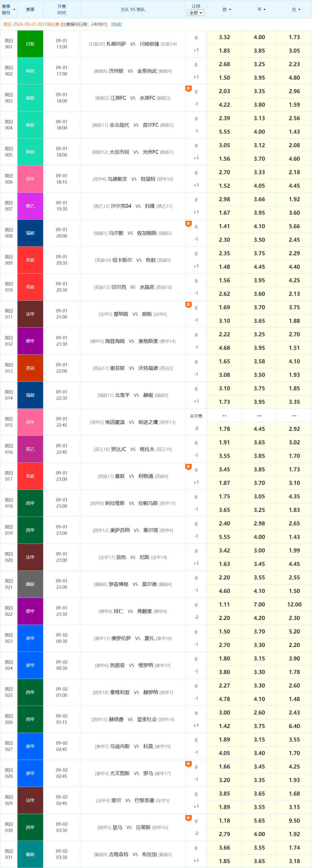Click the 隐藏 link for 09-01 matches
The height and width of the screenshot is (868, 312).
click(117, 24)
